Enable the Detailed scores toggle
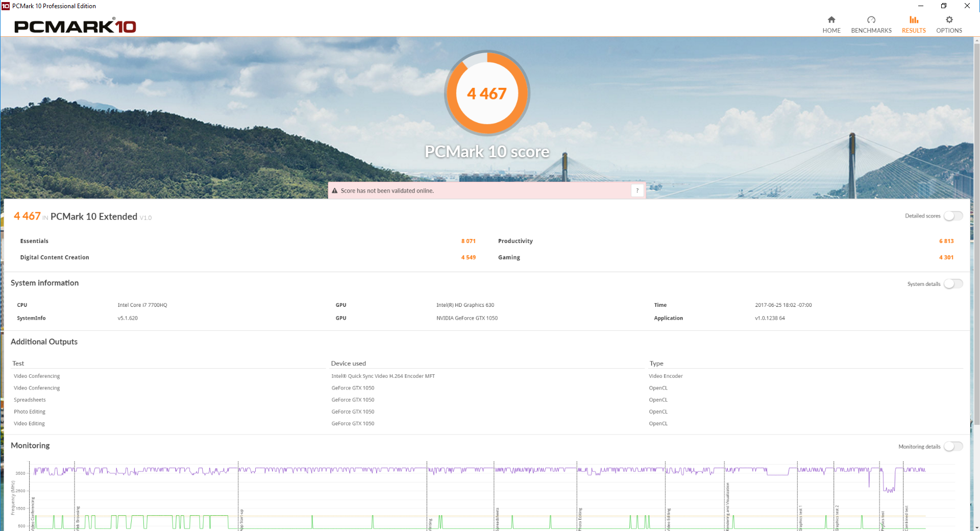The height and width of the screenshot is (531, 980). click(952, 216)
